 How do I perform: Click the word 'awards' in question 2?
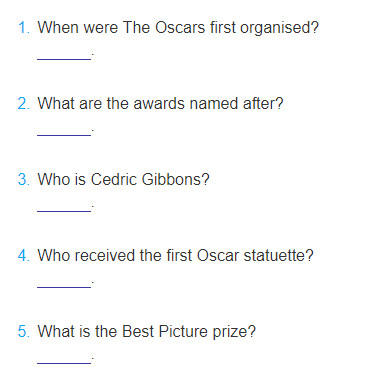pyautogui.click(x=160, y=103)
